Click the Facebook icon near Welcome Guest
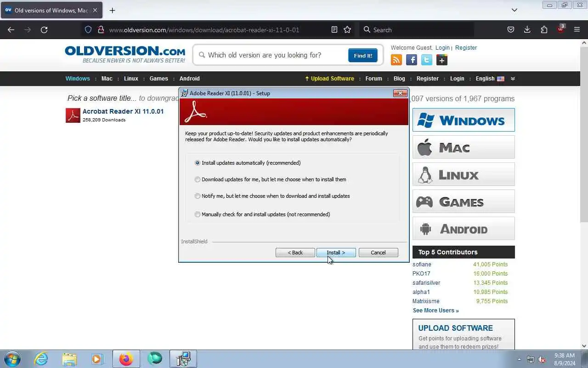This screenshot has width=588, height=368. (412, 60)
